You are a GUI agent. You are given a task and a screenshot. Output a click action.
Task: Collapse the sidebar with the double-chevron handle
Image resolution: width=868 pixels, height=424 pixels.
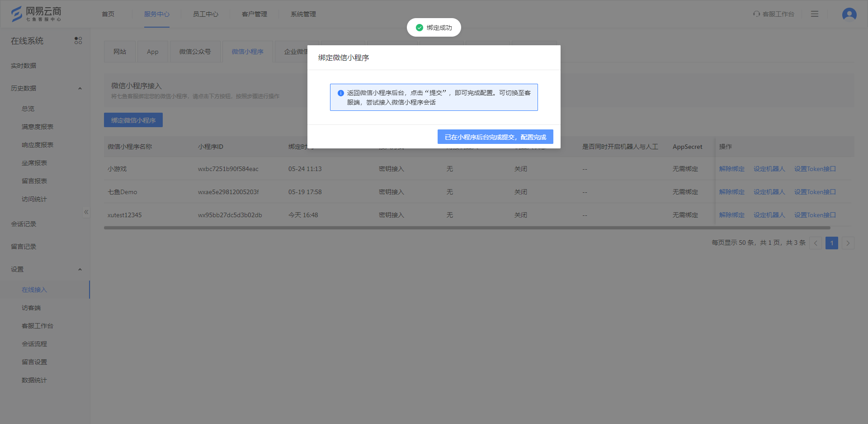86,212
